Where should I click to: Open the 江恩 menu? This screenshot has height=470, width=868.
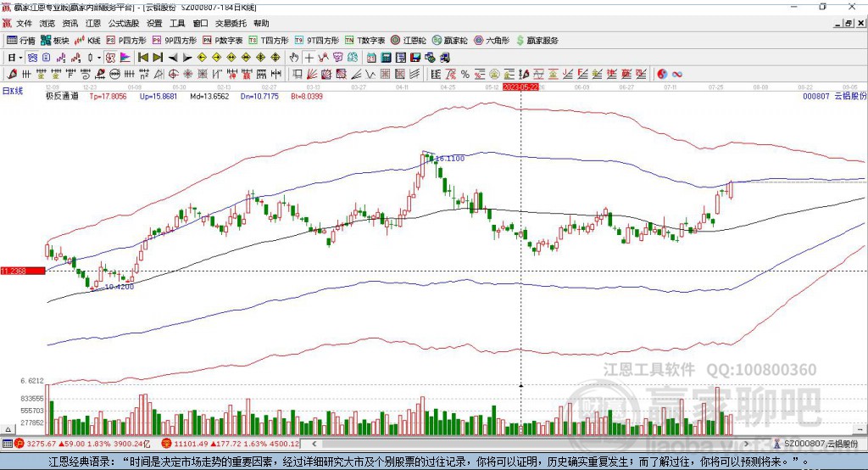(x=93, y=23)
